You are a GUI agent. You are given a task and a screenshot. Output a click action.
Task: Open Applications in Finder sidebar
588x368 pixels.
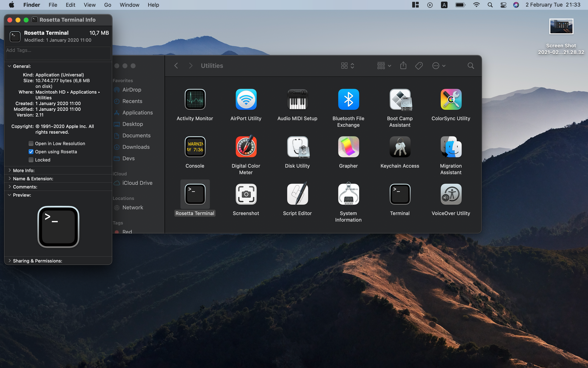138,113
